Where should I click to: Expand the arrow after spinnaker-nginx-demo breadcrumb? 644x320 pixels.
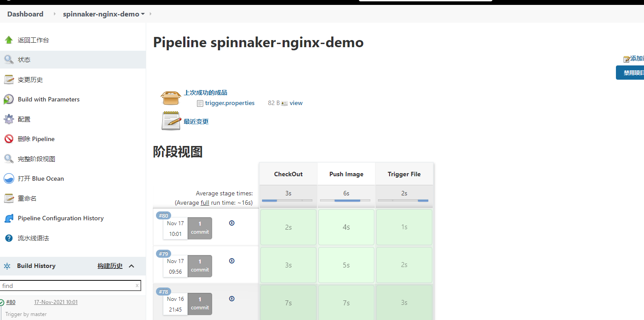tap(151, 14)
